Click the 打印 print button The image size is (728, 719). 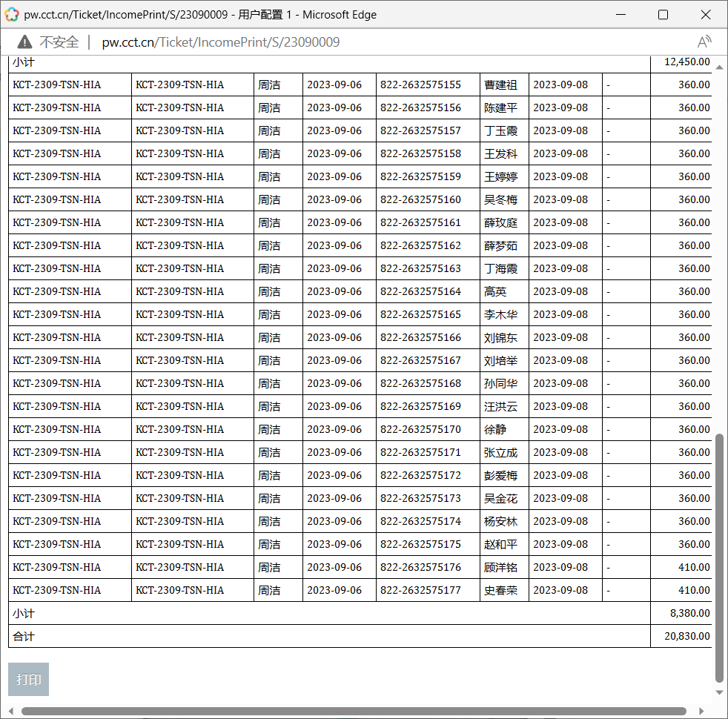pyautogui.click(x=28, y=679)
